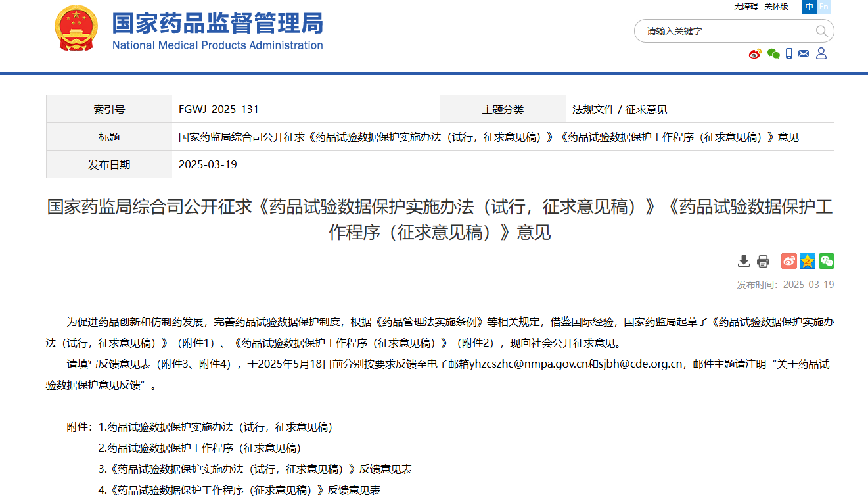Viewport: 868px width, 503px height.
Task: Click the 发布时间：2025-03-19 text
Action: pos(785,285)
